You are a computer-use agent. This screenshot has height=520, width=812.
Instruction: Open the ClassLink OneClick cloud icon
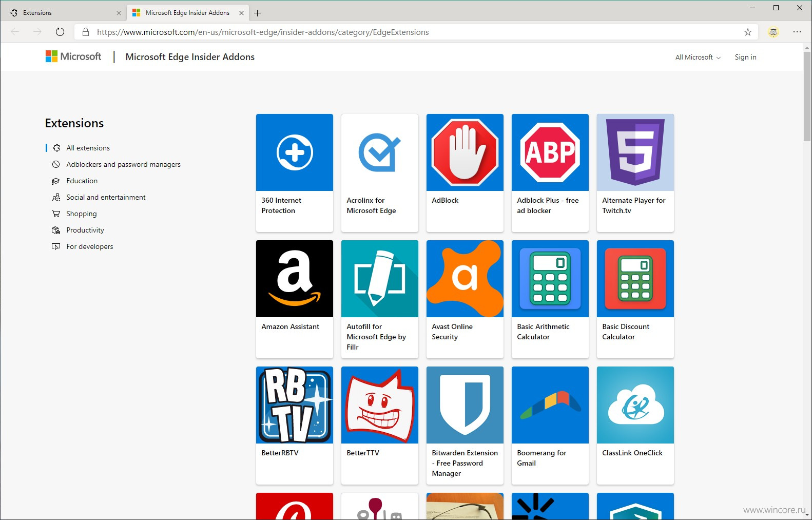point(635,405)
